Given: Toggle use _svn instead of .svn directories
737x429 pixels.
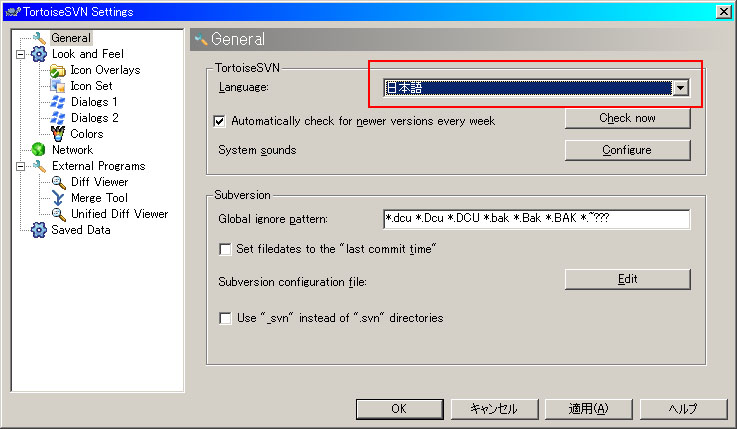Looking at the screenshot, I should 225,318.
